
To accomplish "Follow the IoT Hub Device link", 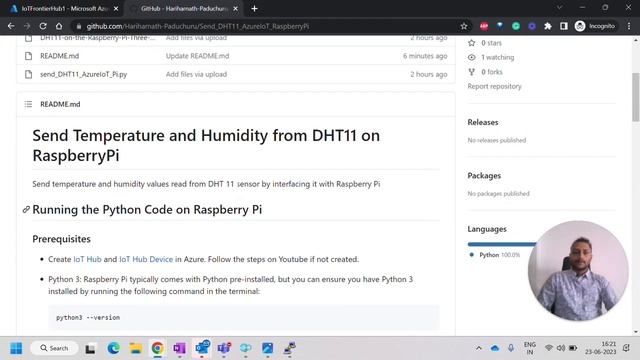I will point(146,259).
